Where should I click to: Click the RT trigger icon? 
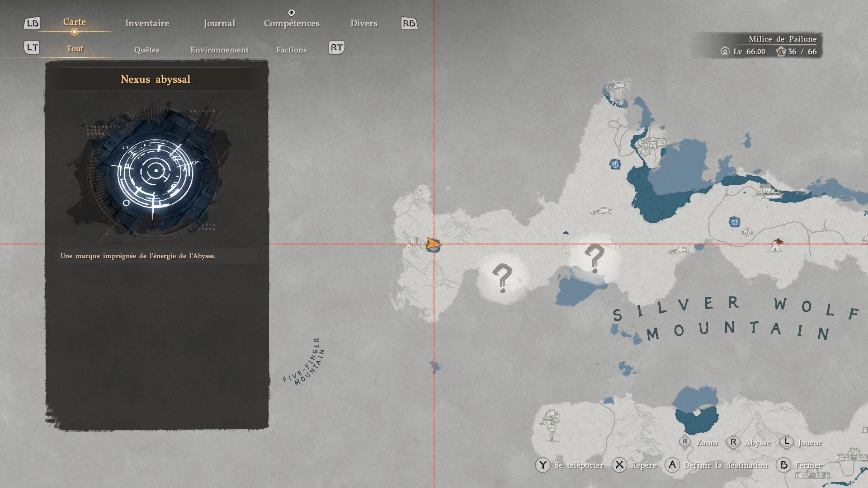coord(336,47)
